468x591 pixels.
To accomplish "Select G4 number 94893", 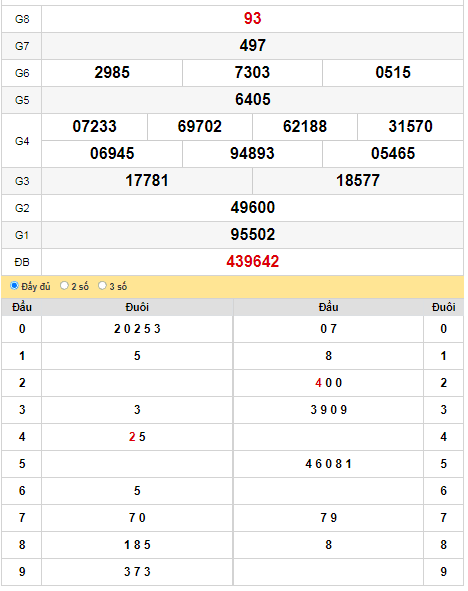I will point(252,153).
